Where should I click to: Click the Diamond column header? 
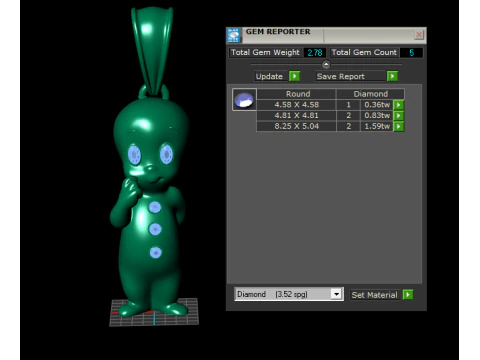click(x=370, y=94)
